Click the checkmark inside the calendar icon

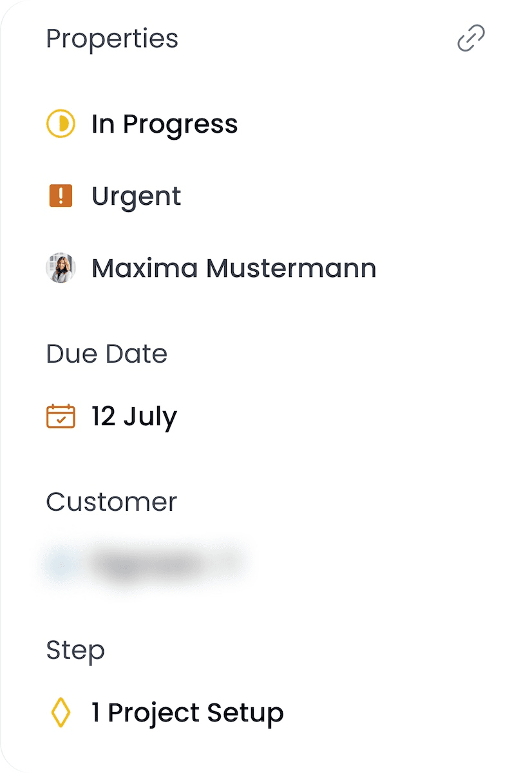pyautogui.click(x=61, y=419)
